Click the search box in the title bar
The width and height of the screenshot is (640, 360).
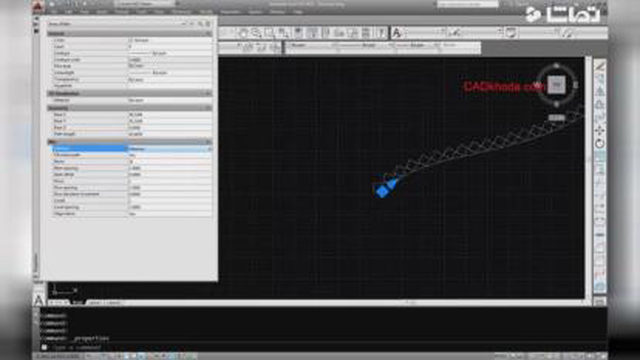click(x=467, y=4)
